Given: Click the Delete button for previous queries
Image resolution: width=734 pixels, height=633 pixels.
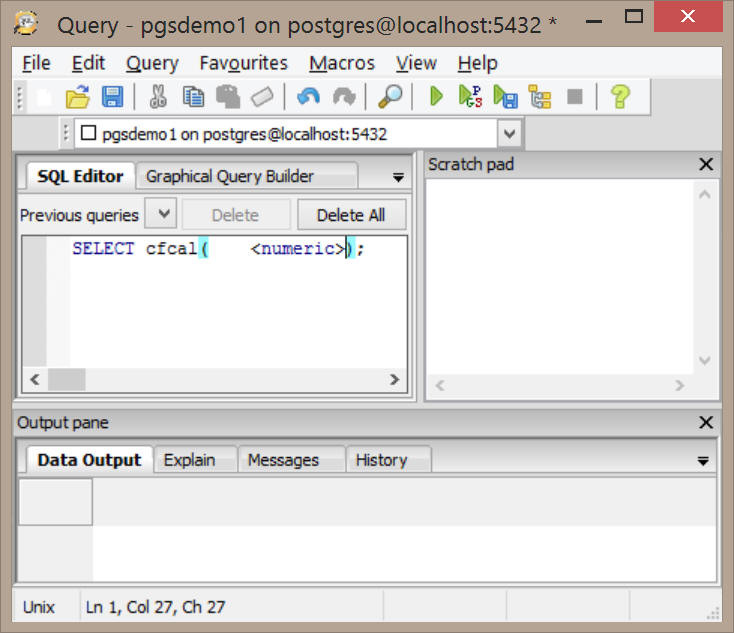Looking at the screenshot, I should (x=235, y=215).
